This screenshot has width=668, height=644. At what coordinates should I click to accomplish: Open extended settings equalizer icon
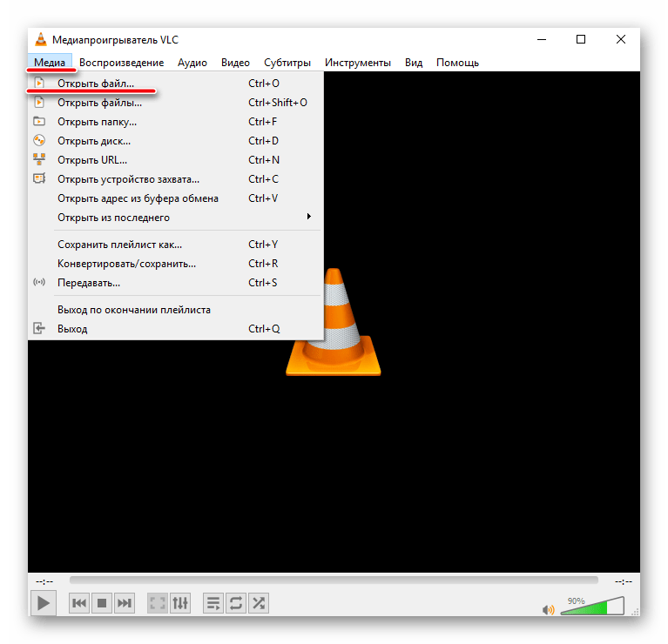click(x=180, y=603)
